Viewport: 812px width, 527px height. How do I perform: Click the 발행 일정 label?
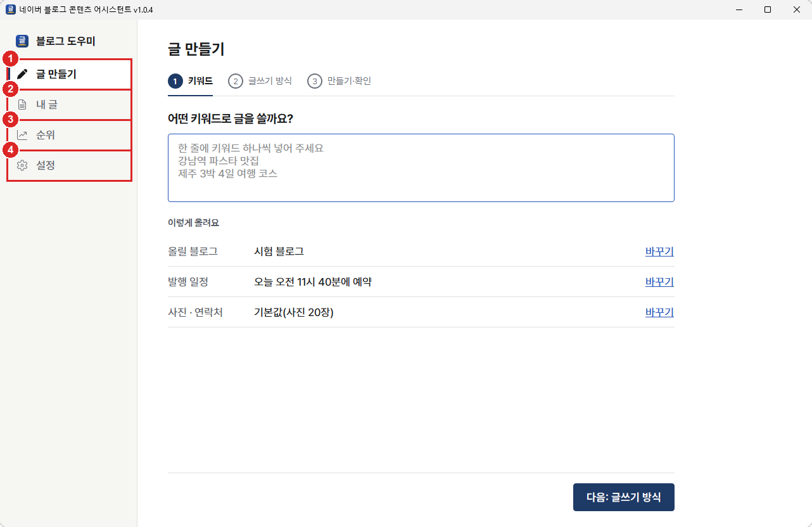coord(188,282)
